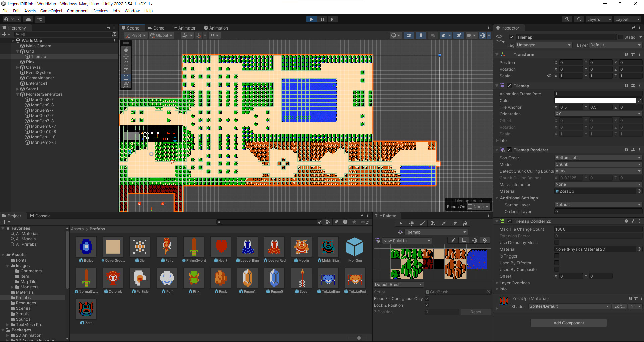Choose the paintbrush tool in Tile Palette
Viewport: 644px width, 342px height.
(x=422, y=223)
